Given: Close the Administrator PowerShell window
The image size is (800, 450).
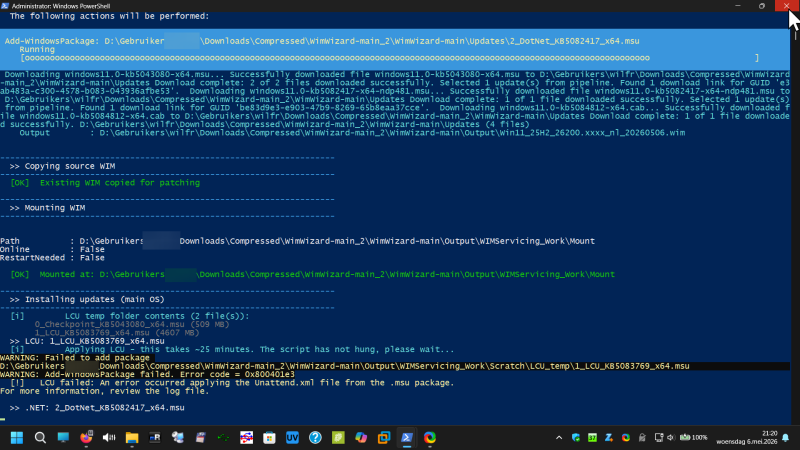Looking at the screenshot, I should click(x=786, y=6).
